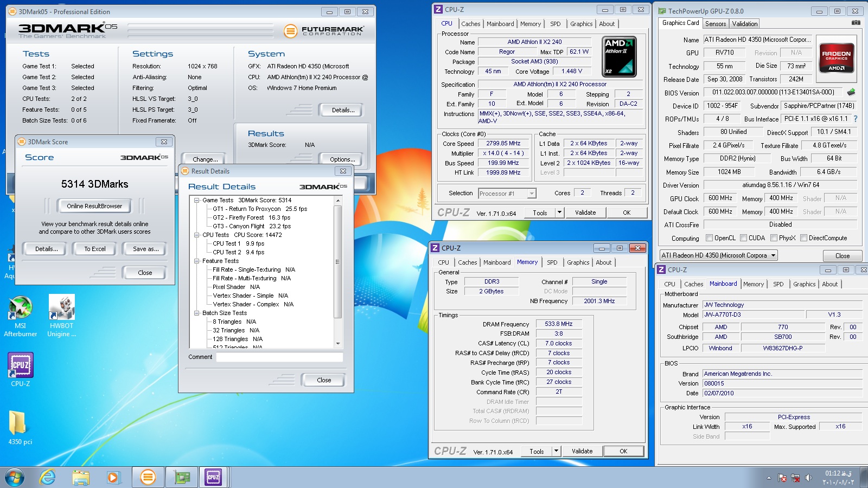Open CPU-Z desktop shortcut
868x488 pixels.
coord(21,370)
